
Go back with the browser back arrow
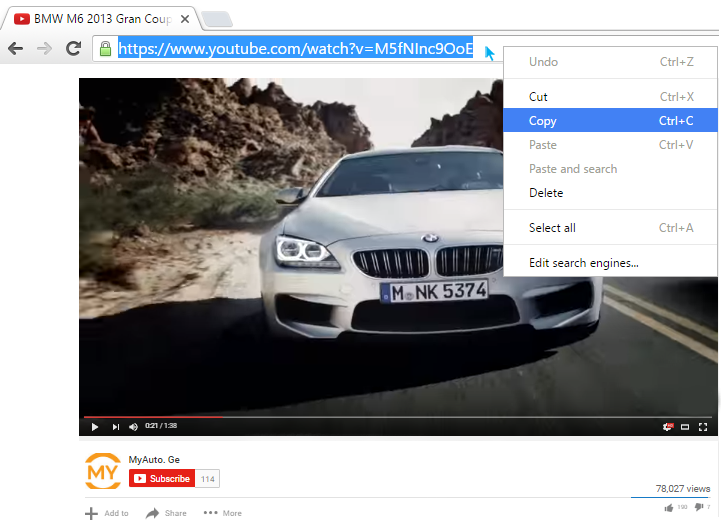(15, 48)
